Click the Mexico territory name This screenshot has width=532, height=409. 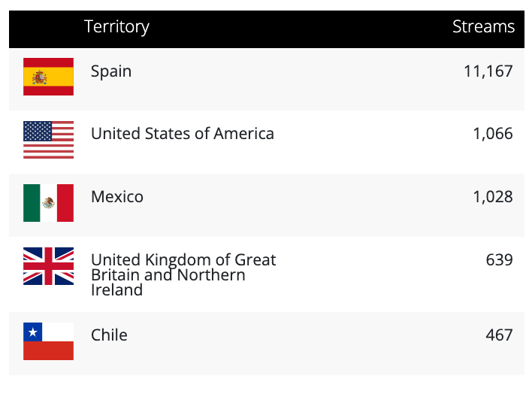[x=117, y=197]
